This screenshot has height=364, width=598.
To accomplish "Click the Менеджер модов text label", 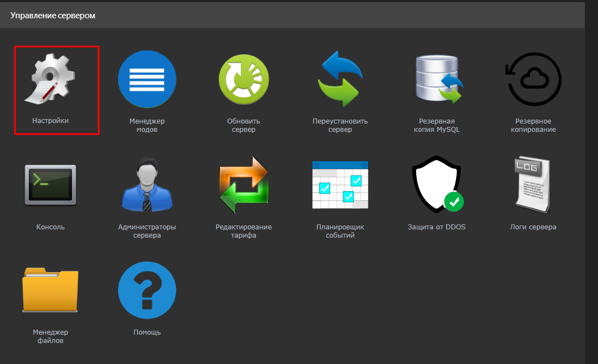I will point(147,125).
